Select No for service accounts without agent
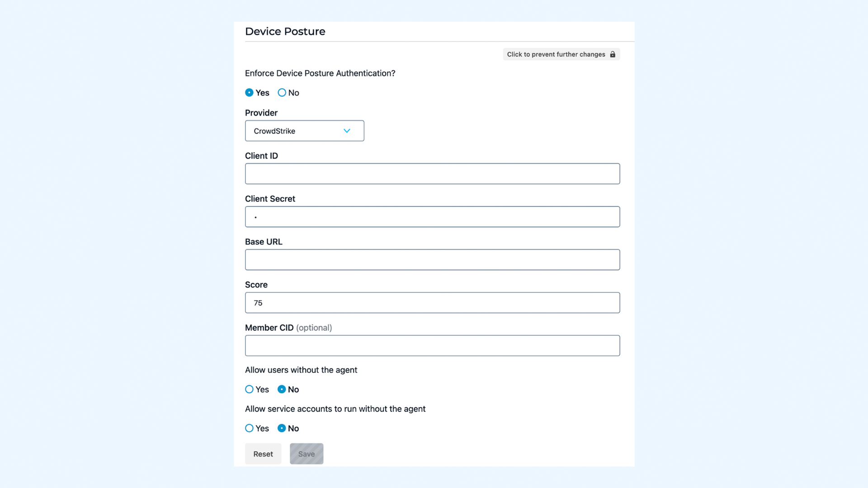Image resolution: width=868 pixels, height=488 pixels. 282,428
